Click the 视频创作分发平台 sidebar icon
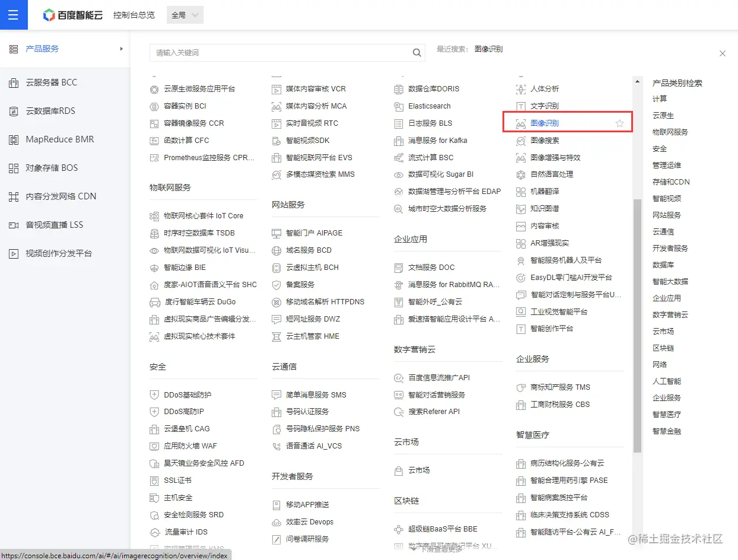The image size is (738, 560). [14, 253]
